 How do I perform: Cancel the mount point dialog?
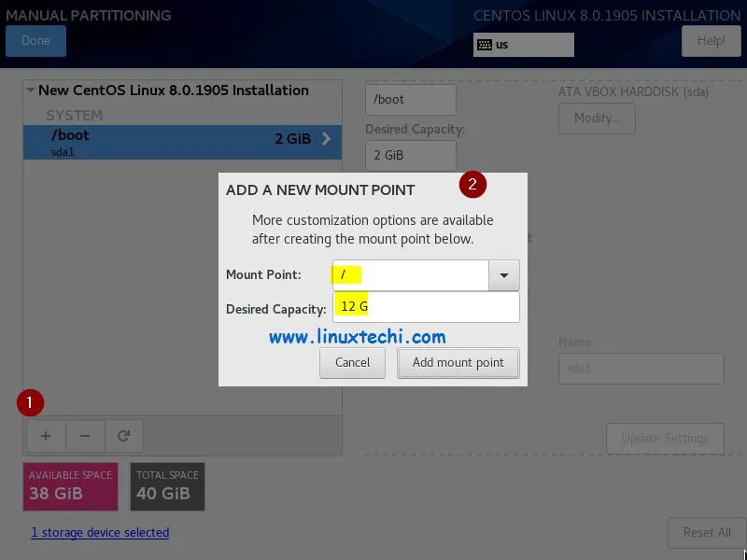[352, 363]
